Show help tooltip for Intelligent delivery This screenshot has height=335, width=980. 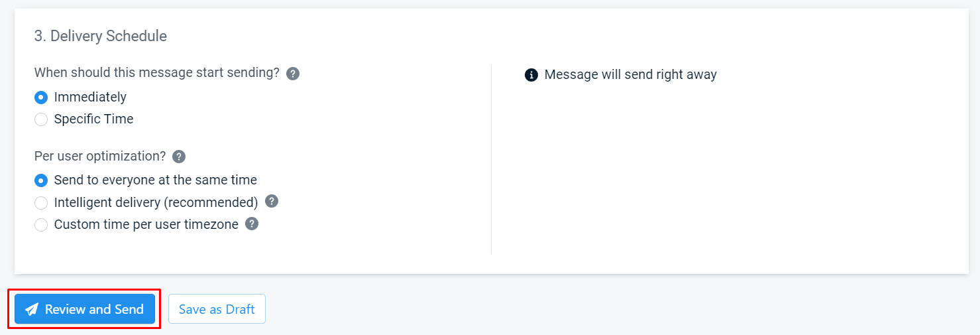[x=272, y=201]
